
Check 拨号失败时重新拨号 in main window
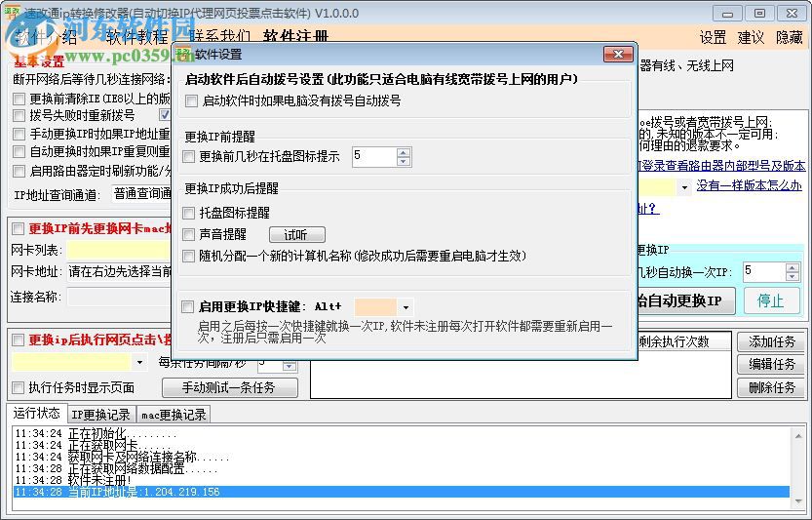(x=19, y=115)
